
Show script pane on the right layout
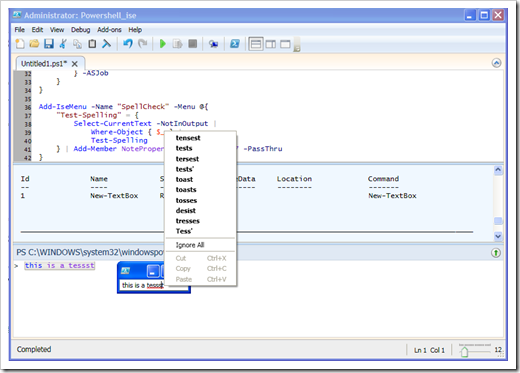point(271,44)
